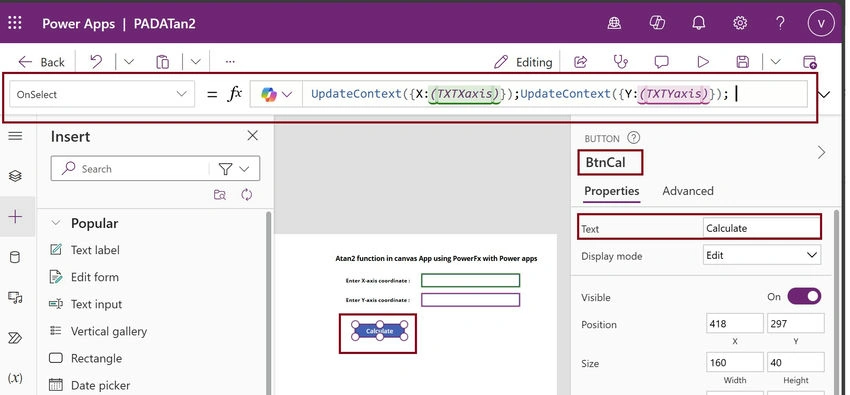Click the get more components icon
Viewport: 850px width, 395px height.
pyautogui.click(x=220, y=195)
